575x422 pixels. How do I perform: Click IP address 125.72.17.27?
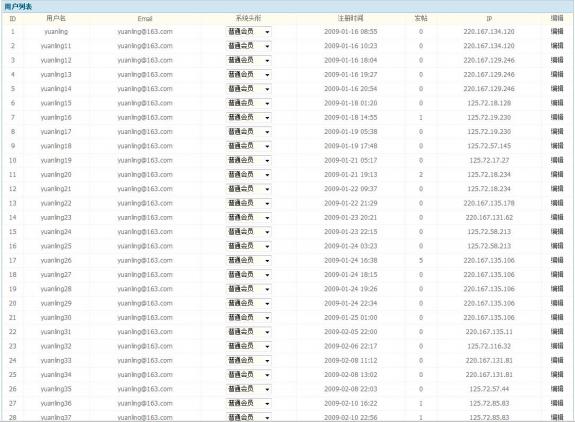tap(489, 160)
